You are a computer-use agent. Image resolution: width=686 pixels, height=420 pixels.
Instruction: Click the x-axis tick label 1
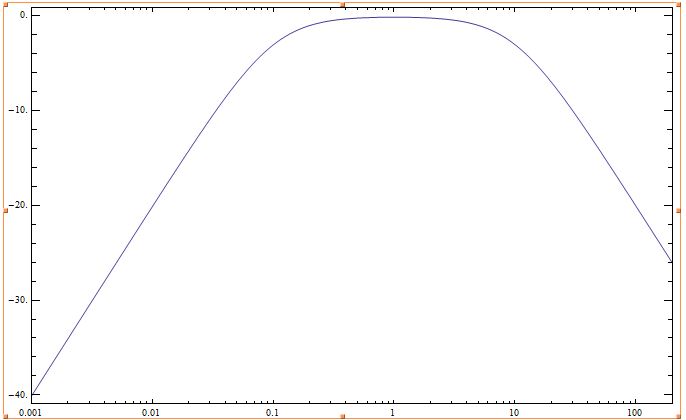pos(393,411)
